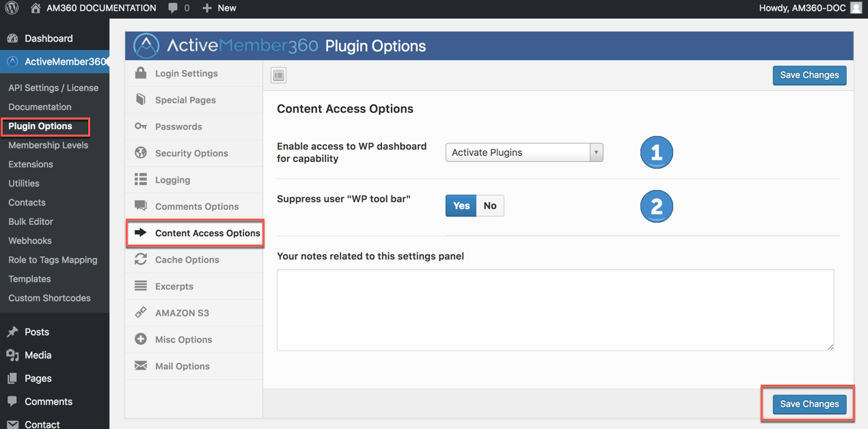Open the Contacts submenu item
This screenshot has height=429, width=868.
[x=27, y=202]
